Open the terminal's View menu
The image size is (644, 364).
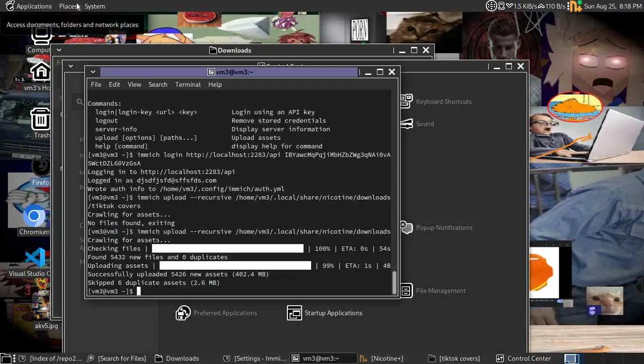point(134,84)
